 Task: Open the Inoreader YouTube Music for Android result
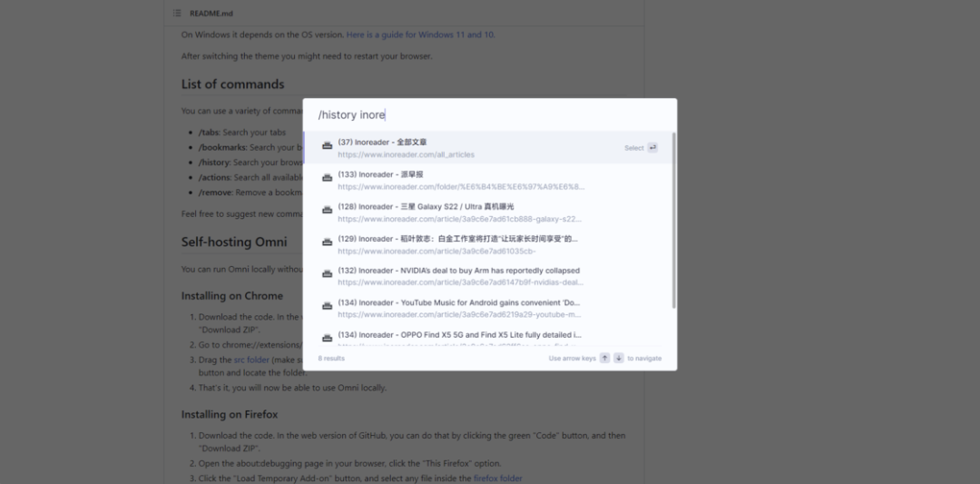(x=488, y=308)
